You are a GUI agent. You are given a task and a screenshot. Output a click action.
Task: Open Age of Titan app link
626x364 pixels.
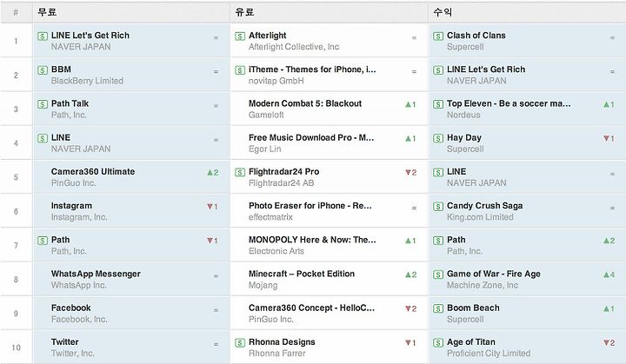point(471,342)
